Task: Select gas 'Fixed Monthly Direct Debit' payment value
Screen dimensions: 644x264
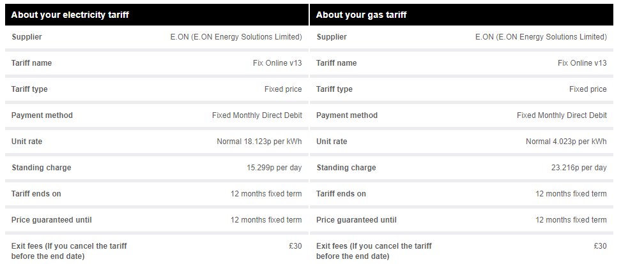Action: (x=562, y=115)
